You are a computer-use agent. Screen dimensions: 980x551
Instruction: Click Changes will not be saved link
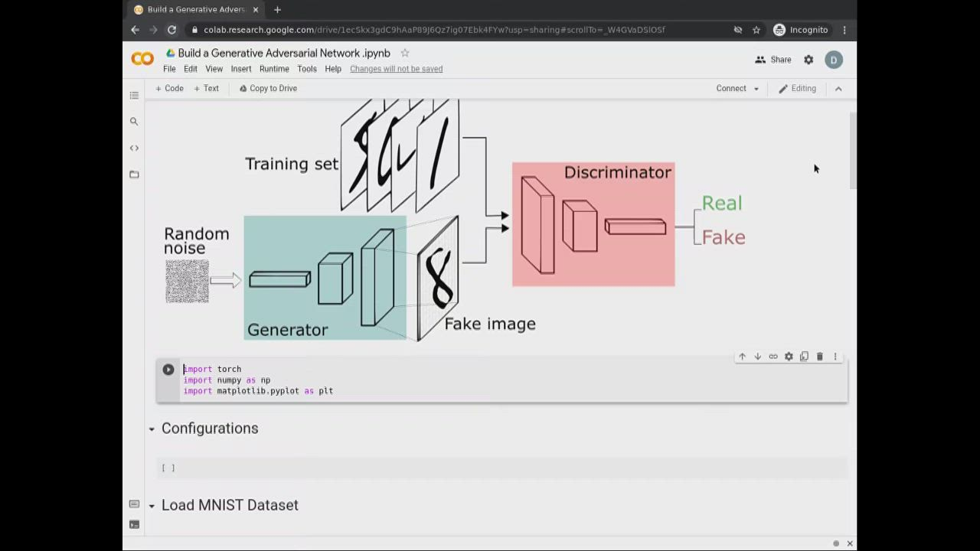[x=397, y=69]
